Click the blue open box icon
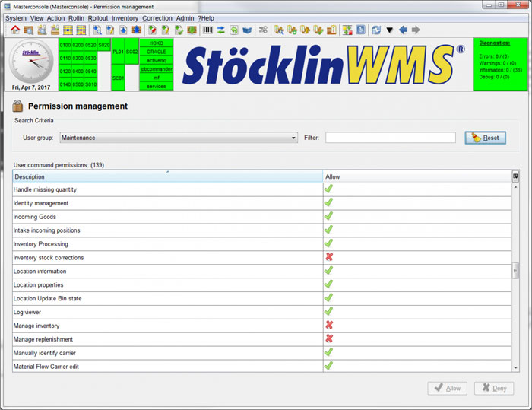532x410 pixels. (x=246, y=30)
